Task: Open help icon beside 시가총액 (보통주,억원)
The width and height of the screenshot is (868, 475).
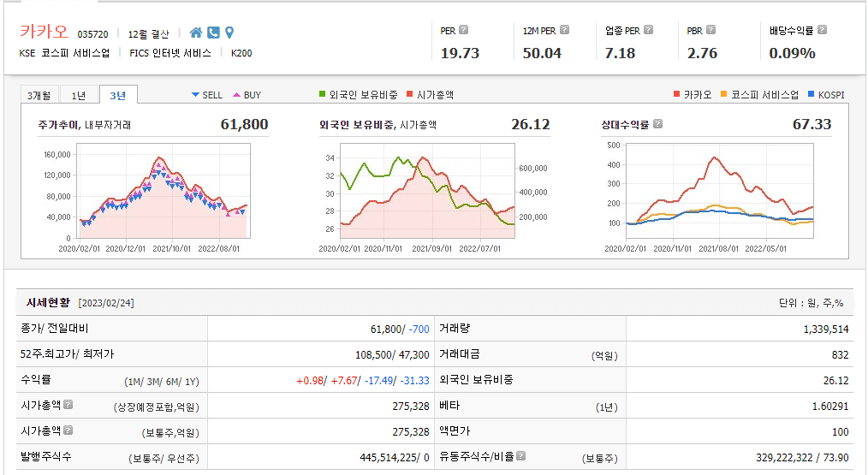Action: (68, 430)
